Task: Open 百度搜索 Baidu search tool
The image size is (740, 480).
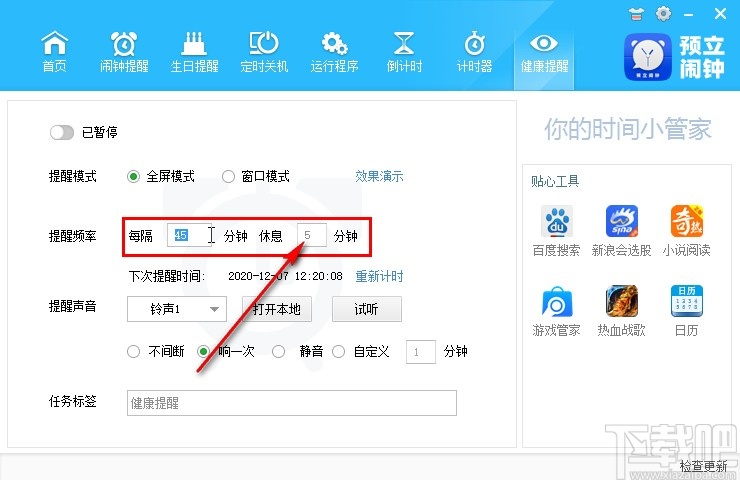Action: (x=556, y=231)
